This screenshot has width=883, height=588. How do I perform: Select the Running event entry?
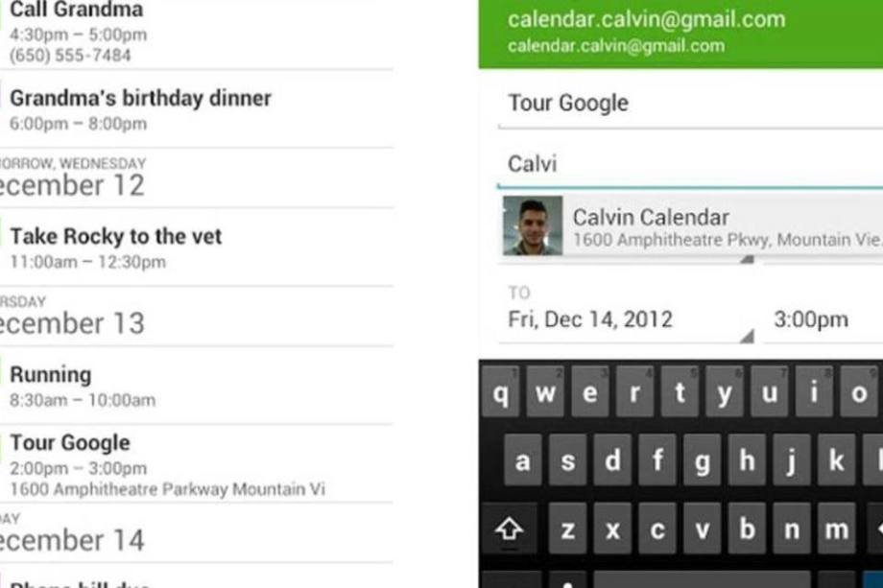click(192, 386)
